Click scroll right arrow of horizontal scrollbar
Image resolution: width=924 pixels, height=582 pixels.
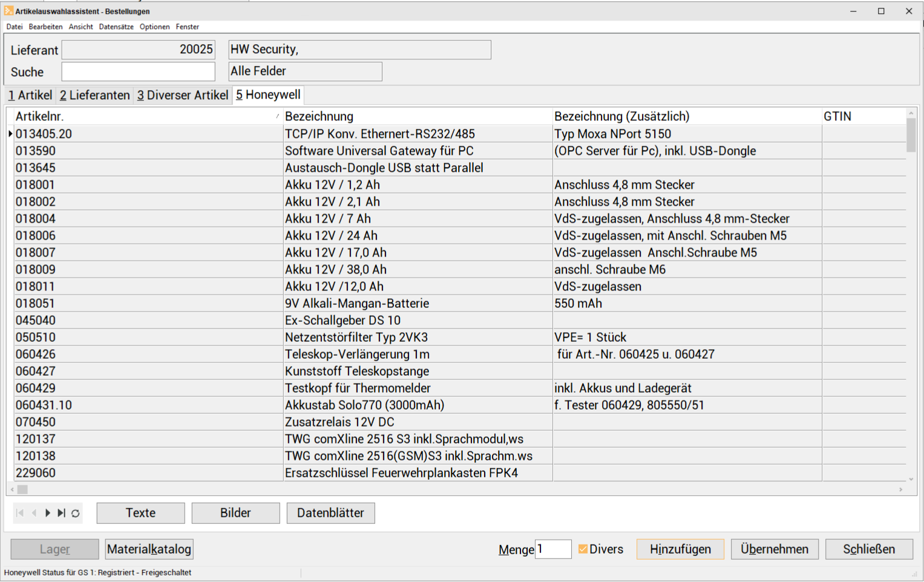coord(900,489)
